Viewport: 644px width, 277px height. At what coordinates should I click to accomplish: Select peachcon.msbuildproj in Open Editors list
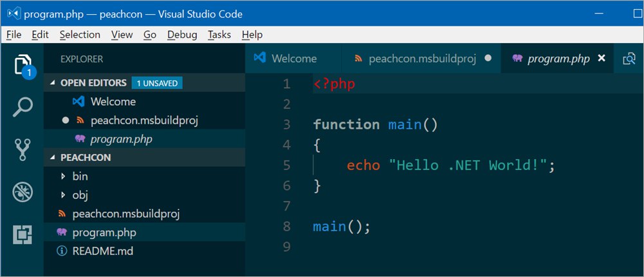145,121
